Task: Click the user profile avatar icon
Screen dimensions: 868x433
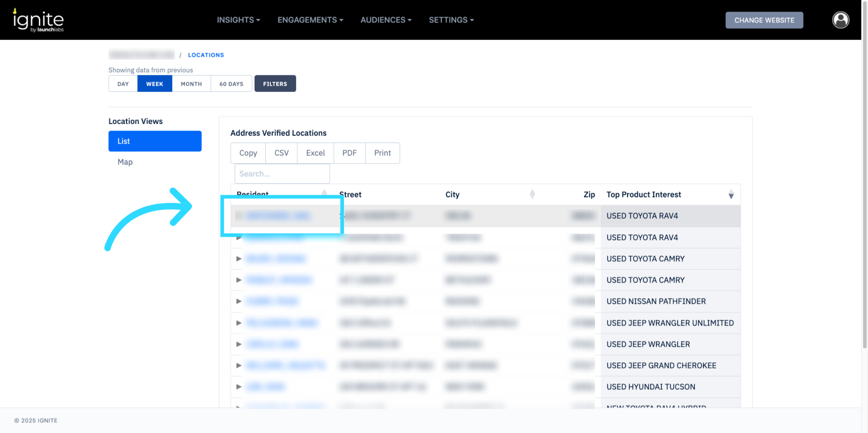Action: tap(840, 20)
